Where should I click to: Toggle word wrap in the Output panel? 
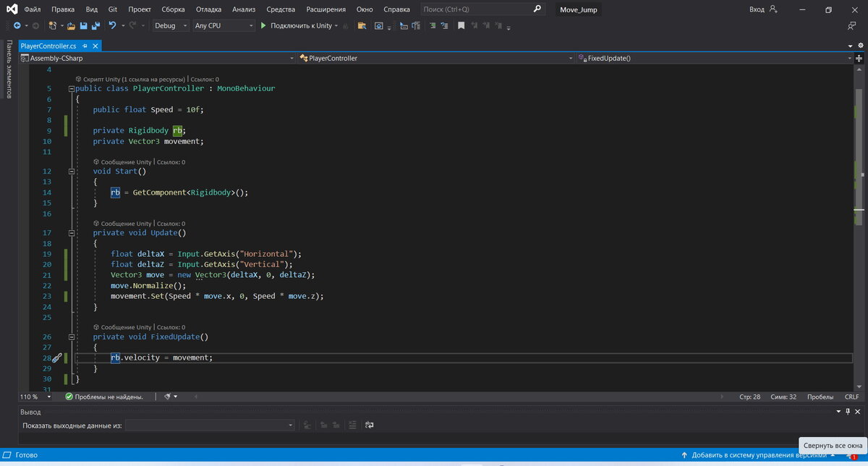click(x=369, y=425)
